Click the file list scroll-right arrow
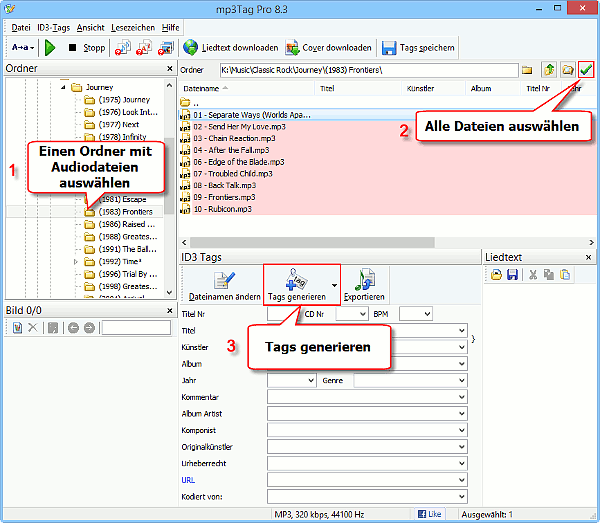Image resolution: width=600 pixels, height=523 pixels. pos(591,242)
